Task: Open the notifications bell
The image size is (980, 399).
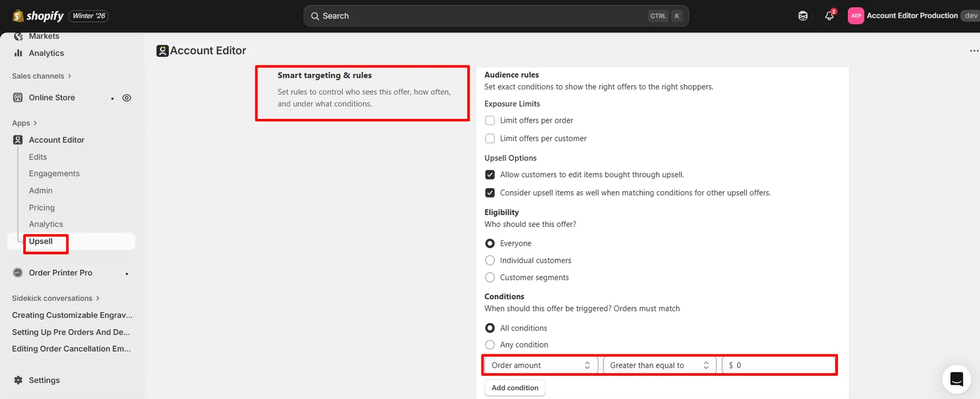Action: pos(829,16)
